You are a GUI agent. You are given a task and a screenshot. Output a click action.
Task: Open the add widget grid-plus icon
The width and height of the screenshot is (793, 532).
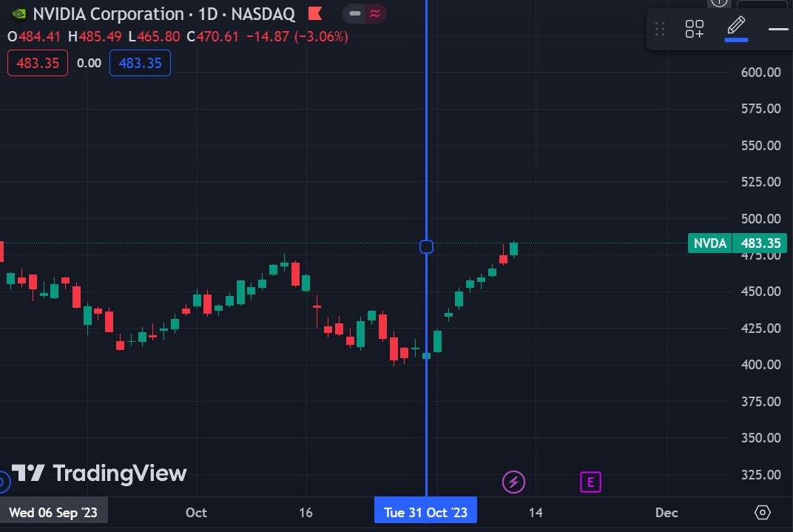pyautogui.click(x=695, y=29)
